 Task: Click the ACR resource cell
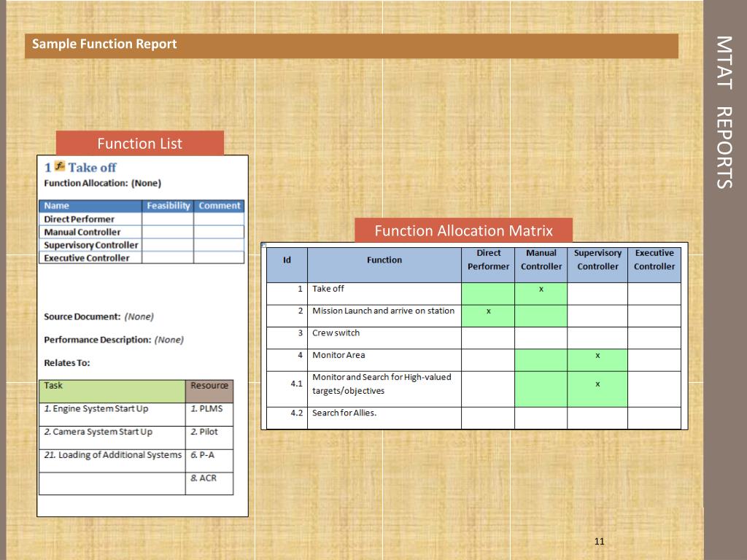click(209, 484)
